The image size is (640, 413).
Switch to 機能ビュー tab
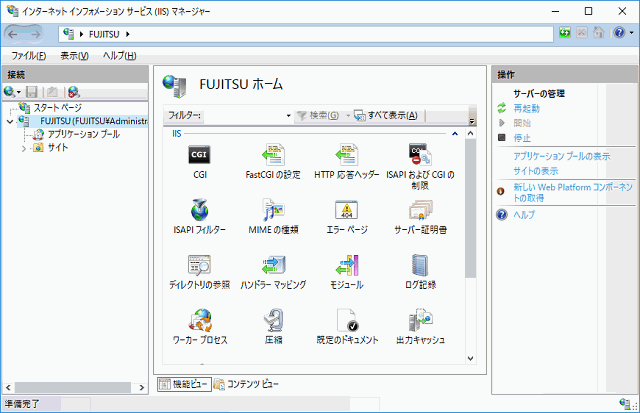184,384
